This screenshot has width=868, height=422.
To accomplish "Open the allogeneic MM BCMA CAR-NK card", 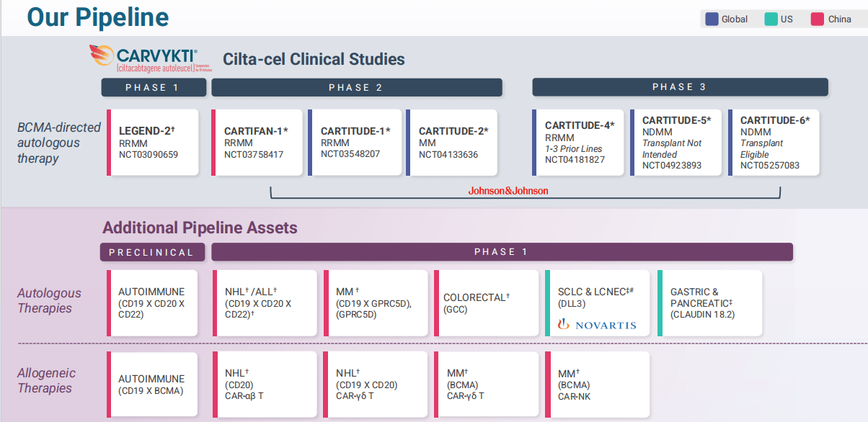I will pyautogui.click(x=598, y=385).
